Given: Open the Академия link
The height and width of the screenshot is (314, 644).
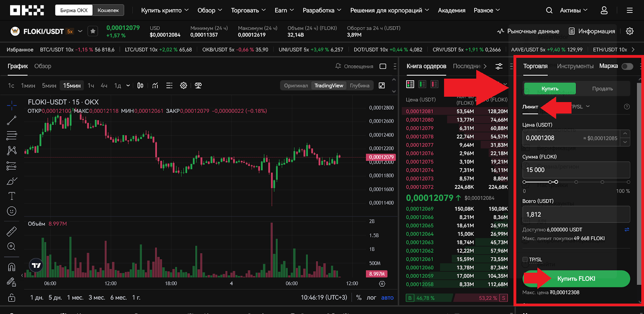Looking at the screenshot, I should tap(452, 10).
